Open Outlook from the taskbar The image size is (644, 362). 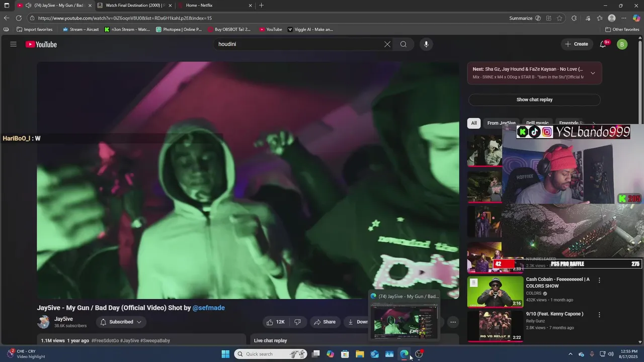(x=375, y=354)
